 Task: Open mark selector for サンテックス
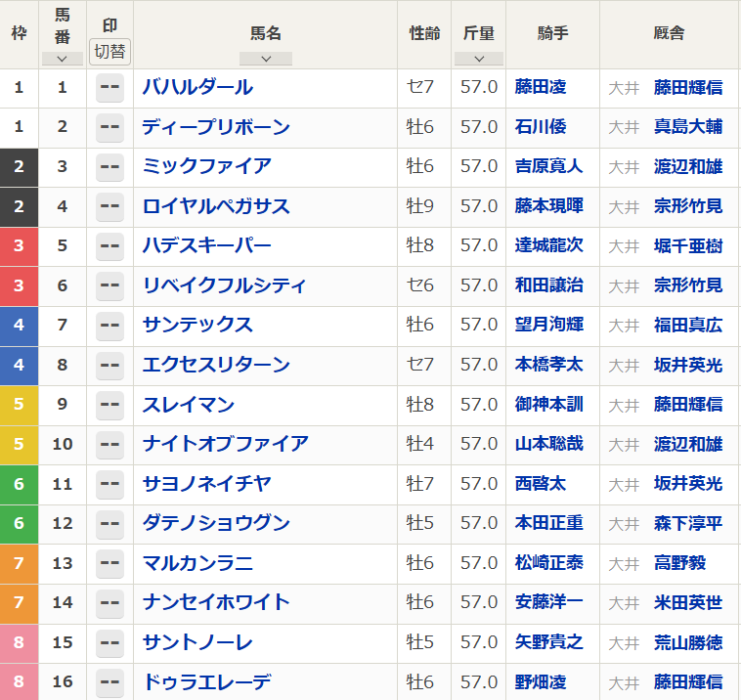(x=109, y=326)
